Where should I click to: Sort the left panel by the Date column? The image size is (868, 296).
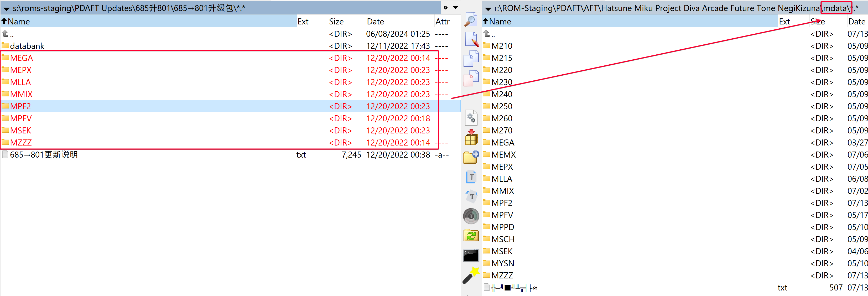pyautogui.click(x=400, y=22)
